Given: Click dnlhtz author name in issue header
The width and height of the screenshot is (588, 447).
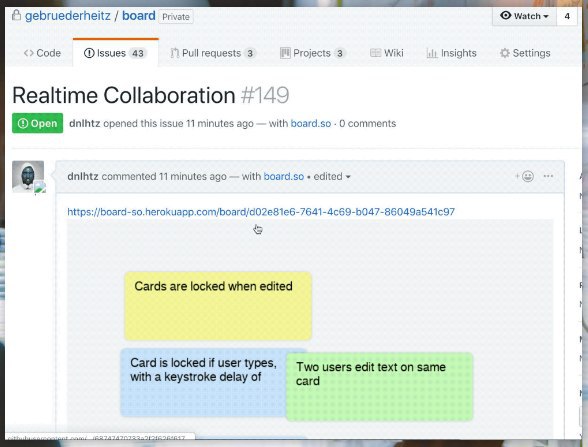Looking at the screenshot, I should 84,123.
